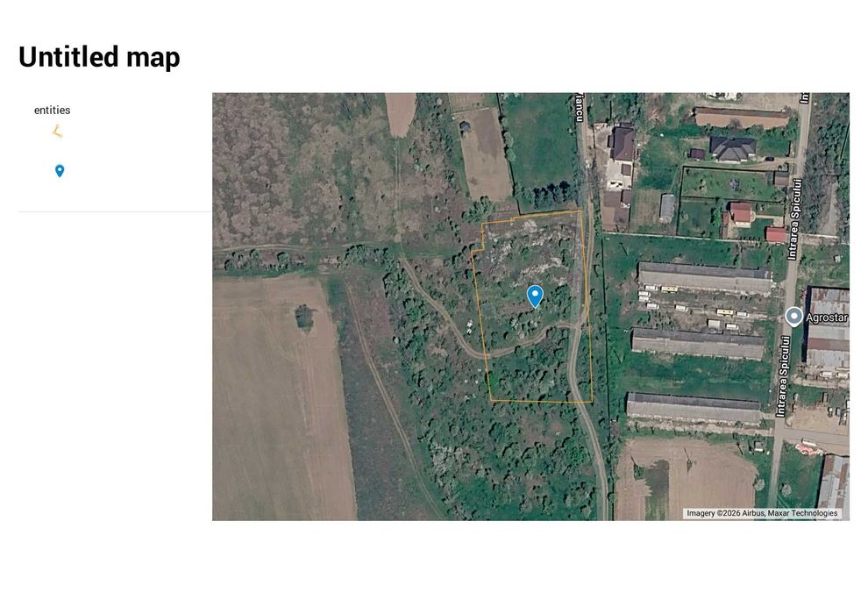Image resolution: width=868 pixels, height=614 pixels.
Task: Click the blue location pin on the map
Action: (x=535, y=296)
